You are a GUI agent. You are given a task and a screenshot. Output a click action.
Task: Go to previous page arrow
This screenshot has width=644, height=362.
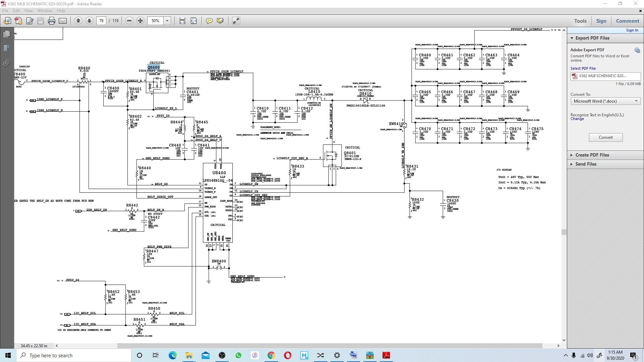click(78, 21)
